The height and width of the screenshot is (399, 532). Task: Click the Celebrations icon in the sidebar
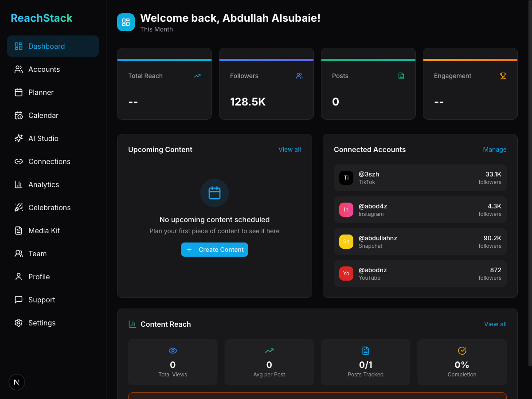18,207
